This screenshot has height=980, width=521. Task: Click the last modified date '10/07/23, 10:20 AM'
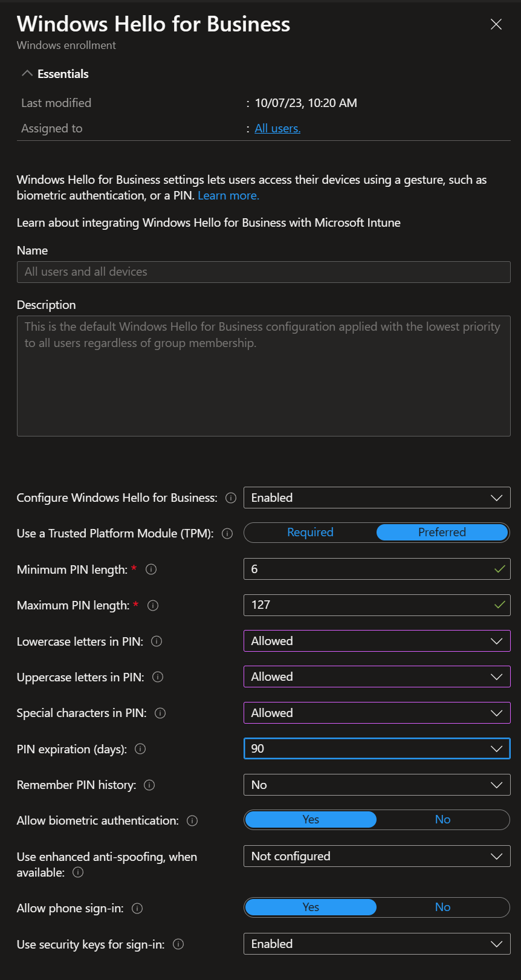(x=306, y=103)
